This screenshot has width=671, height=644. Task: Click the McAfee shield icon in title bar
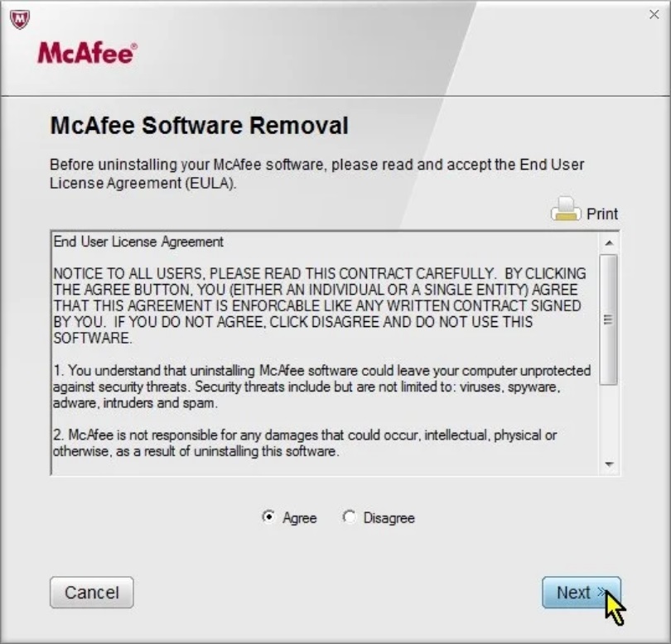[20, 20]
